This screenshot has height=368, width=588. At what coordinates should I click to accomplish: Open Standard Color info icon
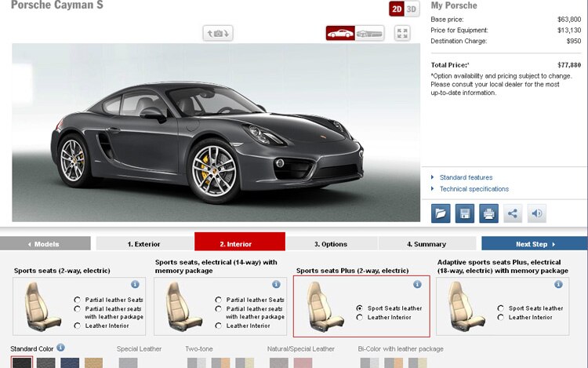pyautogui.click(x=60, y=348)
